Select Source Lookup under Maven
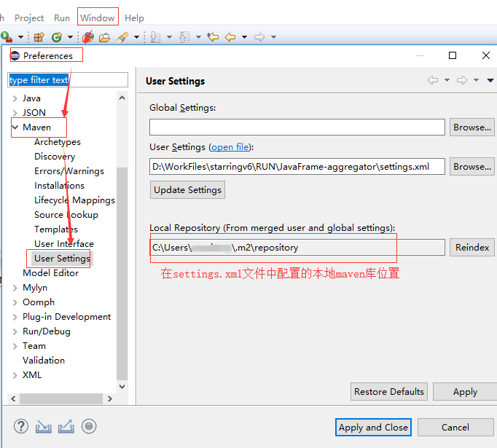The height and width of the screenshot is (448, 497). pos(66,215)
